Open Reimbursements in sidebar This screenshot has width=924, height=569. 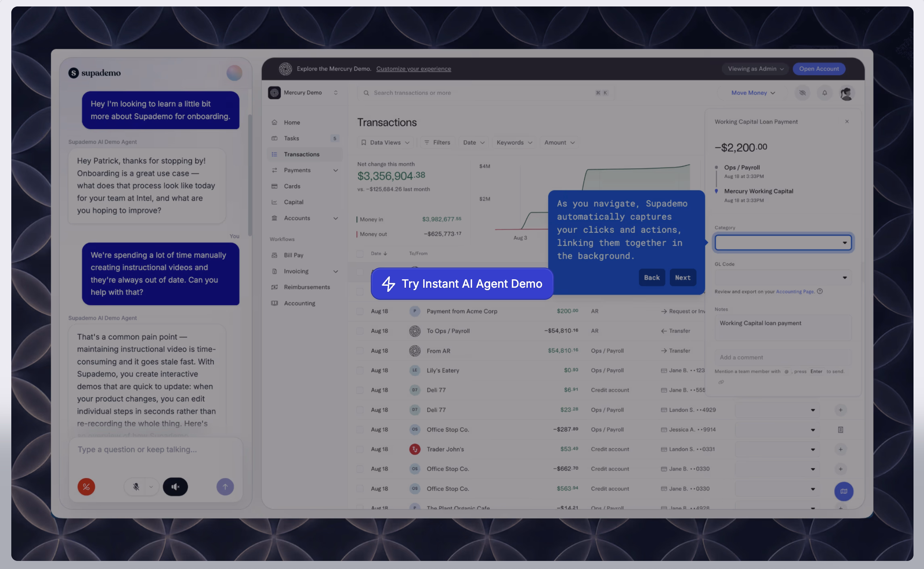point(305,287)
